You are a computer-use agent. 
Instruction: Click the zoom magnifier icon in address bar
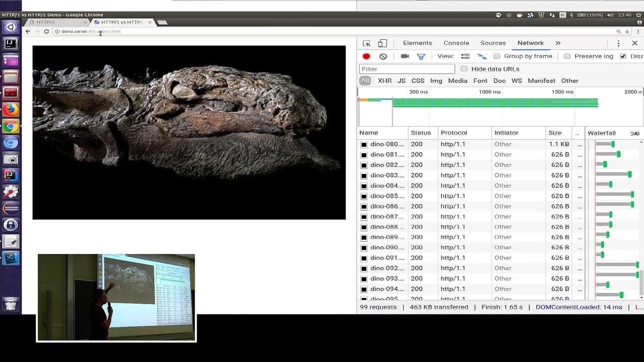pyautogui.click(x=619, y=31)
